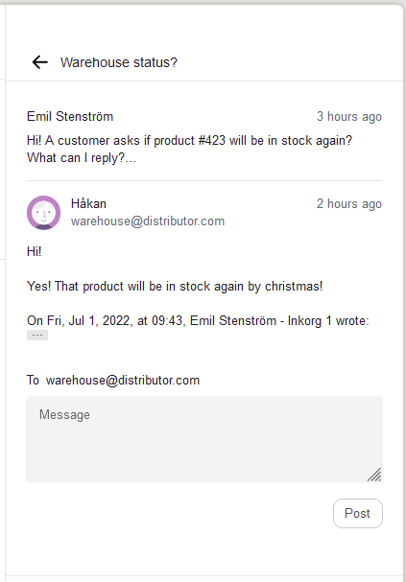Select the Emil Stenström sender name
Screen dimensions: 406x582
click(70, 117)
